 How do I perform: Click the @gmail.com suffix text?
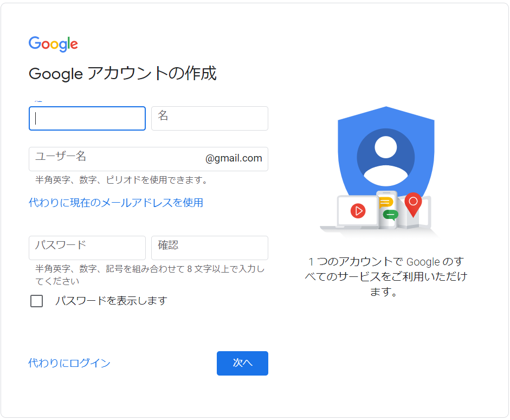[x=234, y=158]
